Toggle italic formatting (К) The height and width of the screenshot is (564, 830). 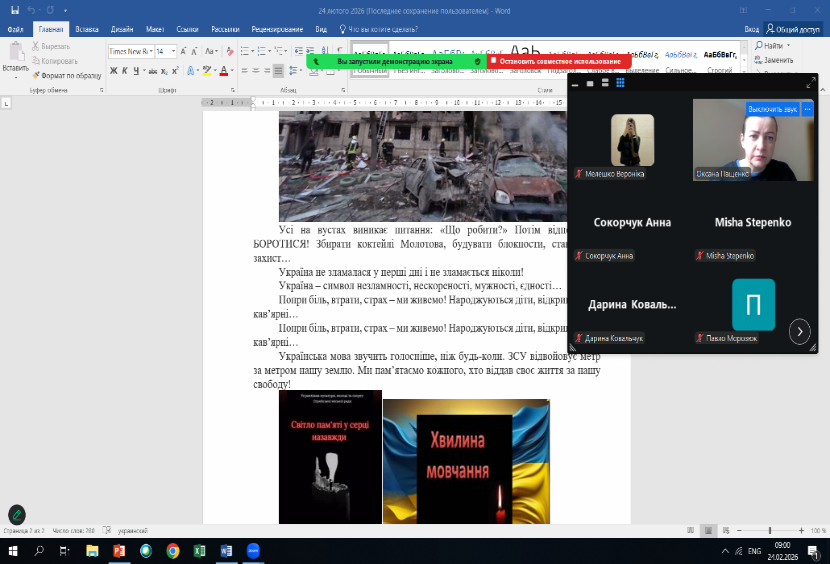click(125, 70)
